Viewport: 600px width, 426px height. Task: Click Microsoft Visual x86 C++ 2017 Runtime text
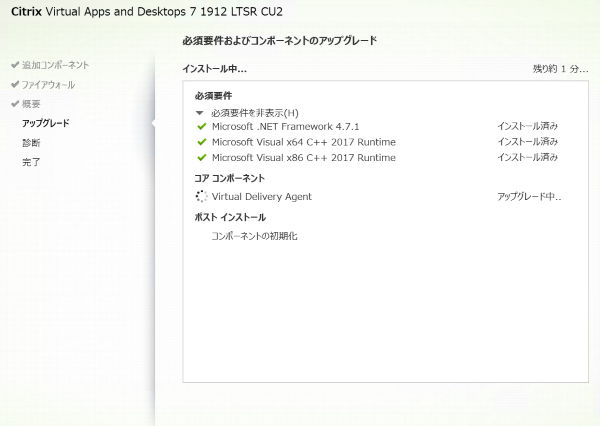click(304, 158)
